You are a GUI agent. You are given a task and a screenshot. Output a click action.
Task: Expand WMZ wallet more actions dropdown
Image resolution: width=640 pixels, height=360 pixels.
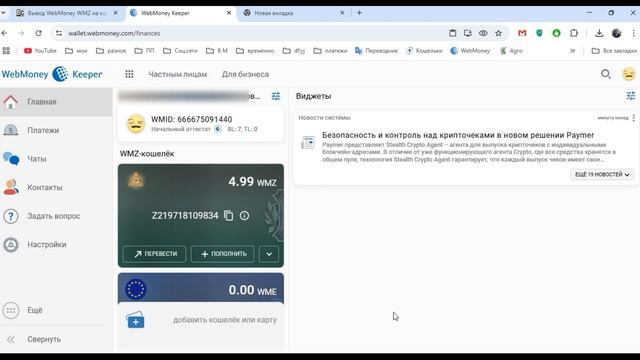(269, 254)
